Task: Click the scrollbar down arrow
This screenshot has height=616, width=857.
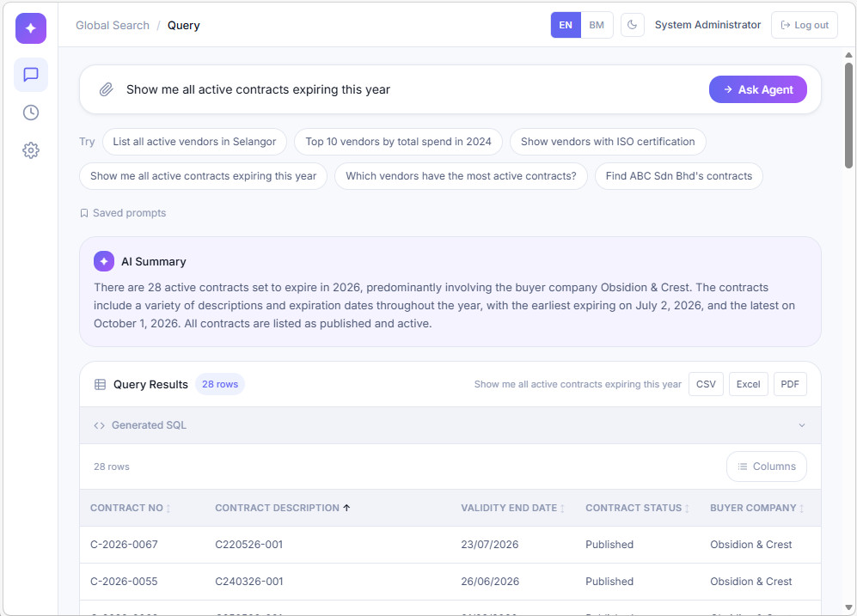Action: pos(848,607)
